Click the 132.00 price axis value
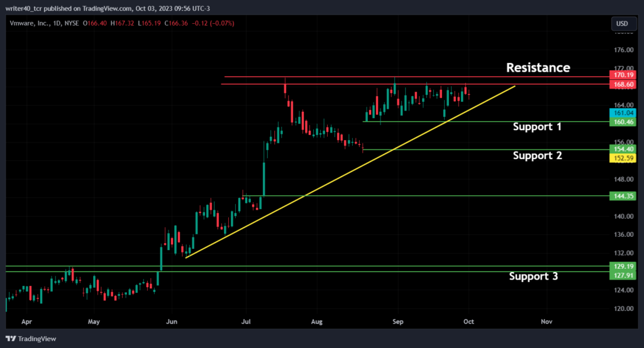The image size is (644, 348). click(x=623, y=253)
